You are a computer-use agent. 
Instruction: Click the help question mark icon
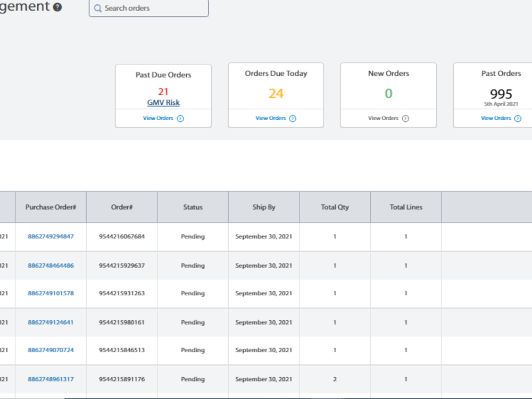(57, 7)
